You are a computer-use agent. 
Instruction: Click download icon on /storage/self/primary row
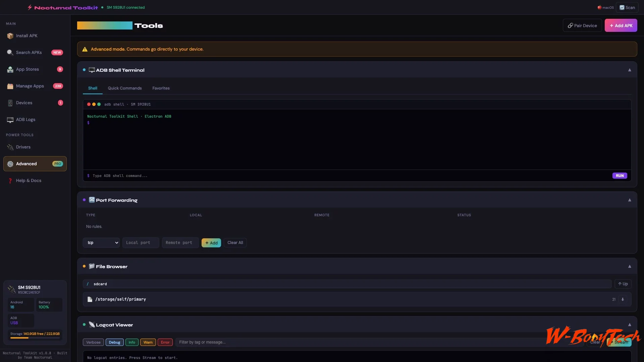[623, 299]
